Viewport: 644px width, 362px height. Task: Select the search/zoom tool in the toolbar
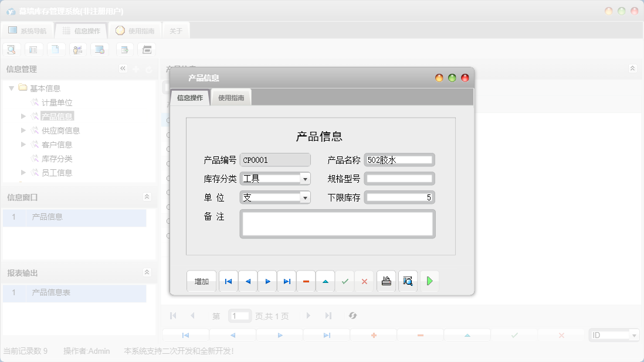point(11,49)
